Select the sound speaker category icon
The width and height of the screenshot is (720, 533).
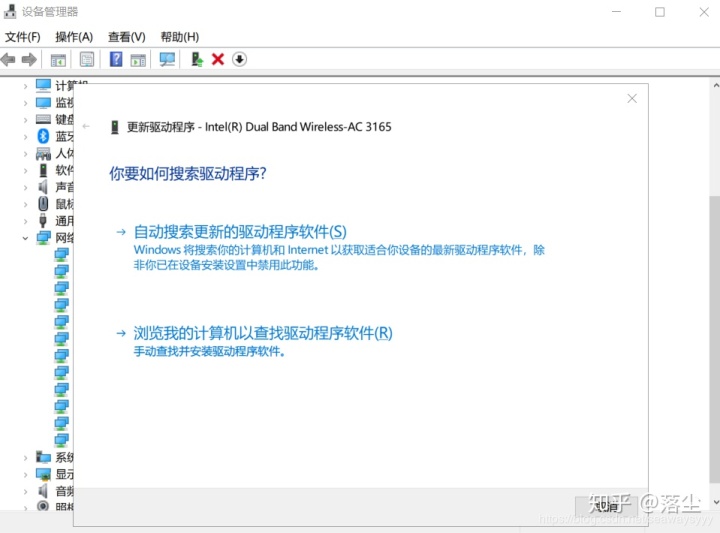(43, 187)
